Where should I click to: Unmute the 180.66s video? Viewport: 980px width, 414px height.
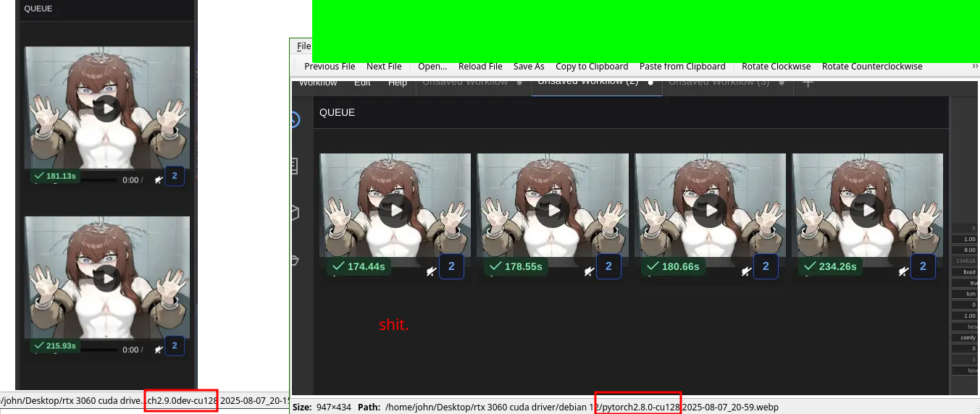(746, 271)
